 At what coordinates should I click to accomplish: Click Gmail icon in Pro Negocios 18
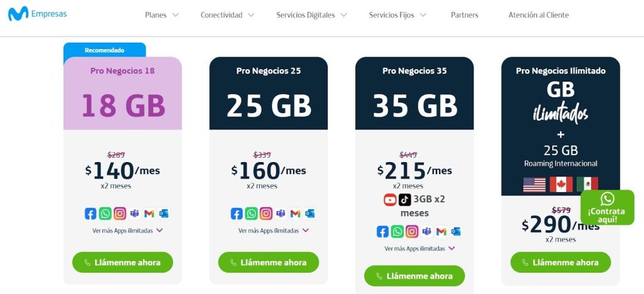(x=149, y=214)
